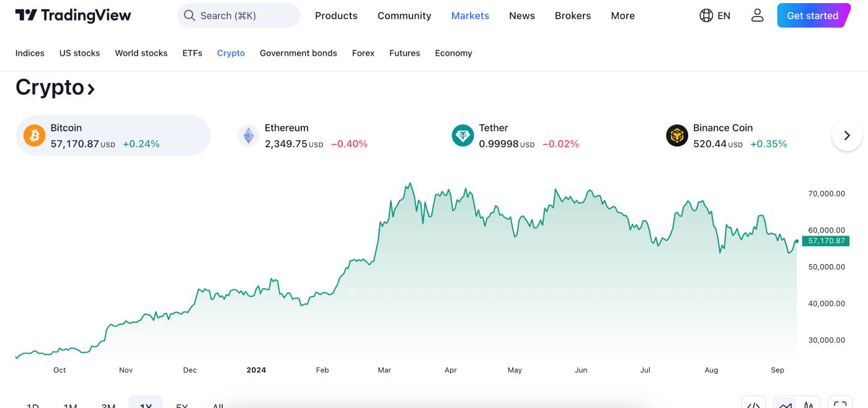Open the Crypto heading link

[55, 87]
